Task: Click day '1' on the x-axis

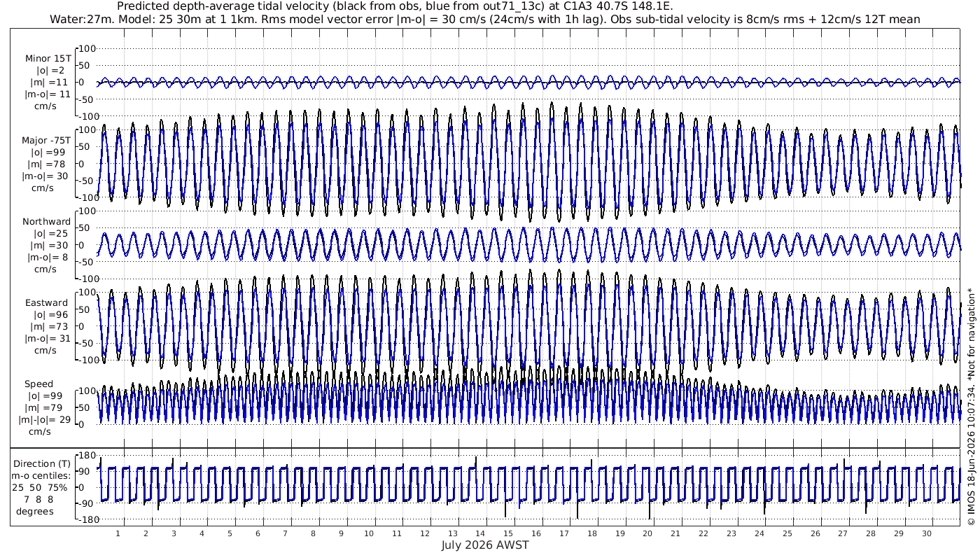Action: point(118,533)
